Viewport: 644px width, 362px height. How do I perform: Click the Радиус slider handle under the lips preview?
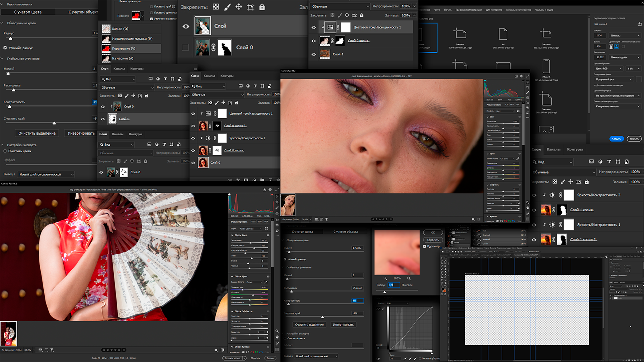coord(385,292)
